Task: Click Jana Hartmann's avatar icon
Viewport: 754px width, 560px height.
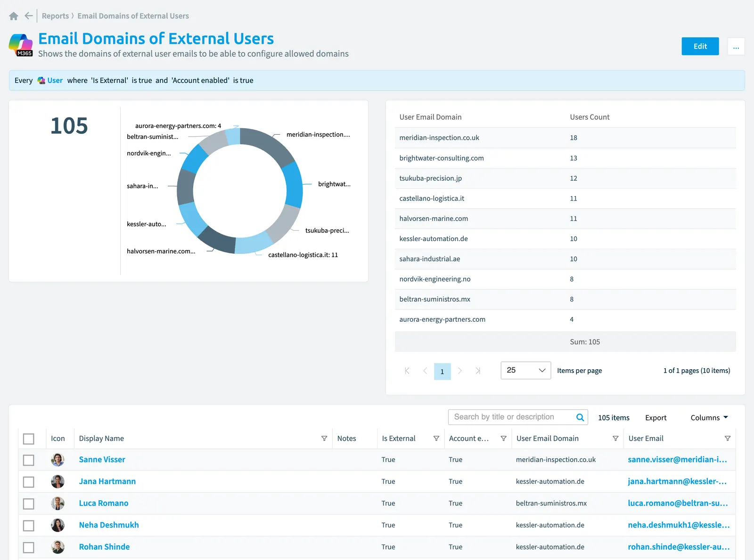Action: tap(57, 481)
